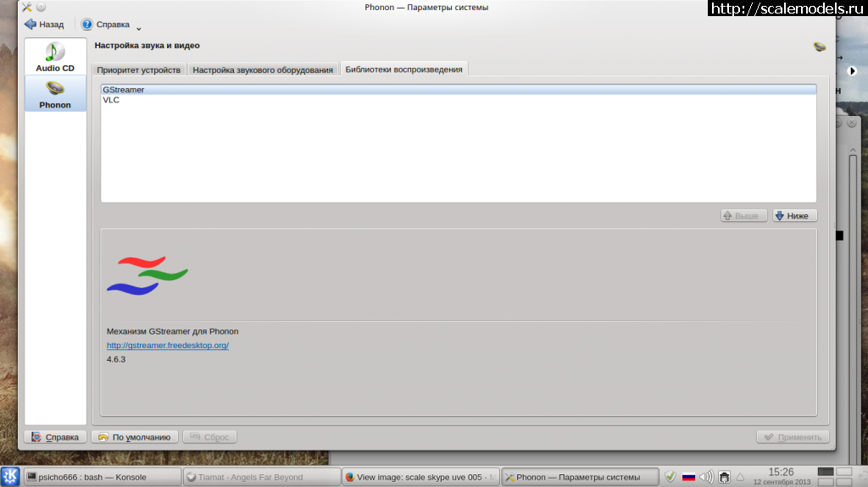Switch to View image Firefox taskbar entry

coord(420,477)
